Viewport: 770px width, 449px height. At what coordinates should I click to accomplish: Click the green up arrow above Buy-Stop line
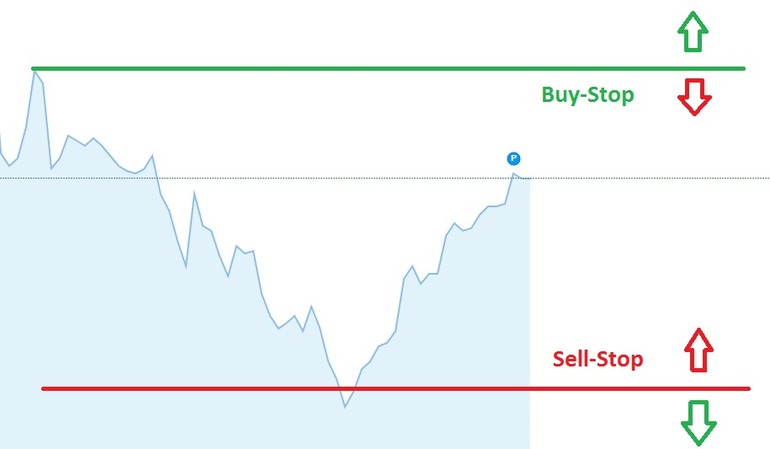coord(692,31)
